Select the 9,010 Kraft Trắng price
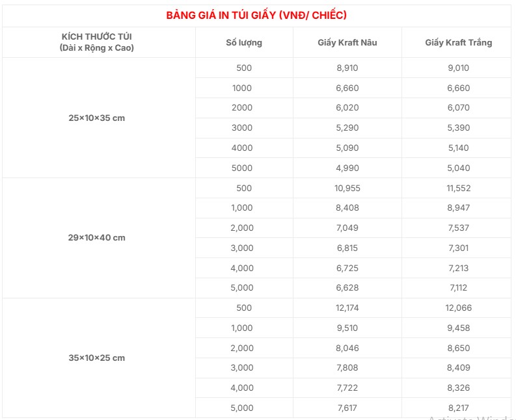This screenshot has width=516, height=420. pos(458,68)
